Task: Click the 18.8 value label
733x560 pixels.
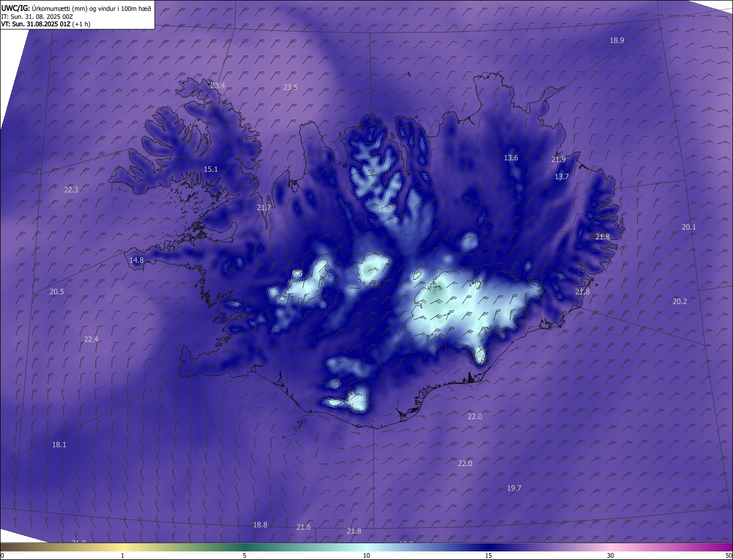Action: (260, 524)
